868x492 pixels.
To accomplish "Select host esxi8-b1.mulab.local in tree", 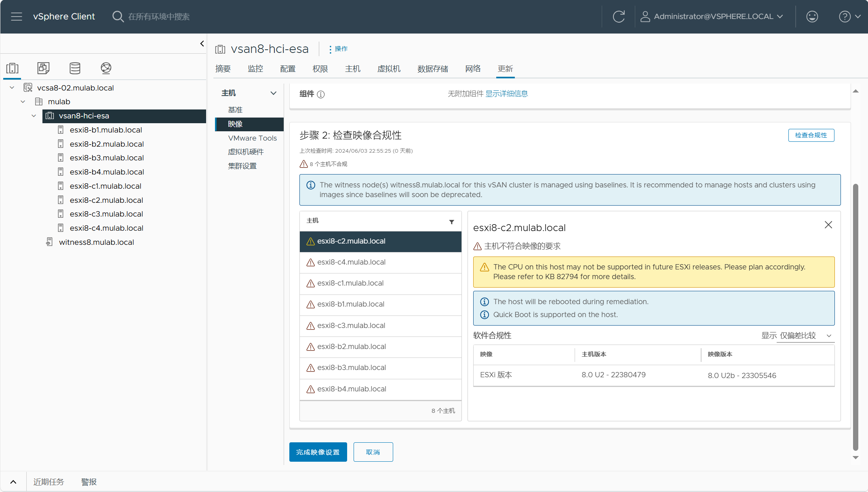I will coord(105,130).
